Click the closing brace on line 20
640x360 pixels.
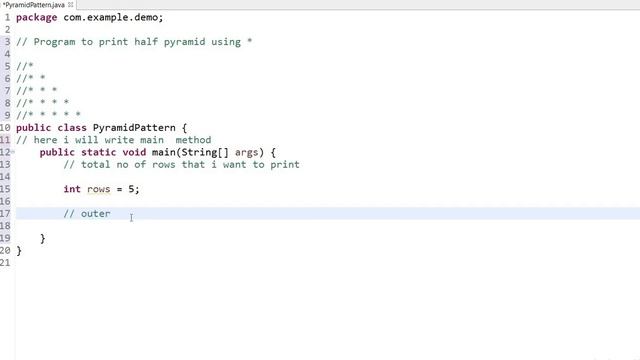(x=19, y=251)
